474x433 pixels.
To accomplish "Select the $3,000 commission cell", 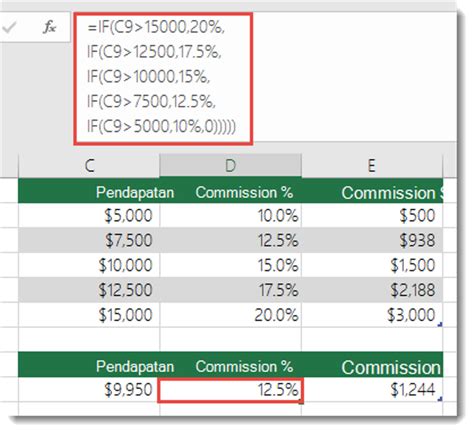I will [x=372, y=315].
